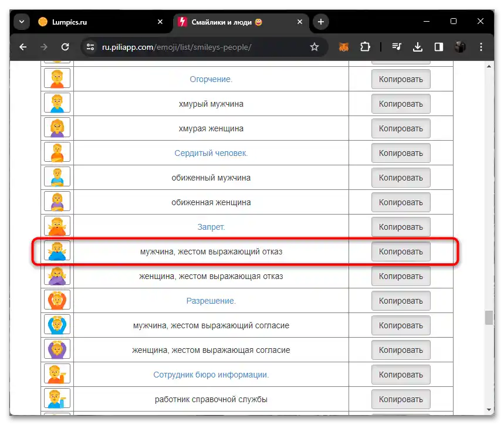This screenshot has height=425, width=504.
Task: Copy женщина, жестом выражающая согласие emoji
Action: click(401, 350)
